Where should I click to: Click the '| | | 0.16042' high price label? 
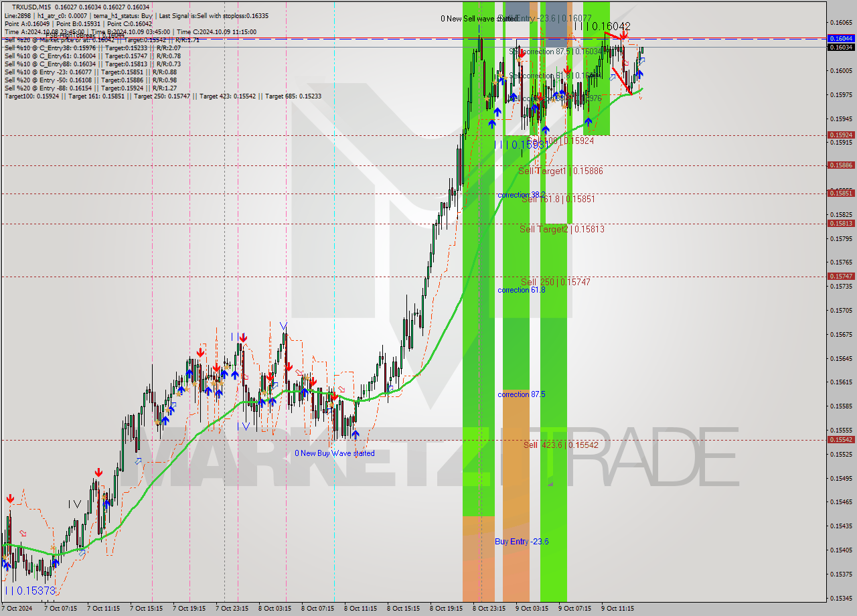pyautogui.click(x=602, y=26)
